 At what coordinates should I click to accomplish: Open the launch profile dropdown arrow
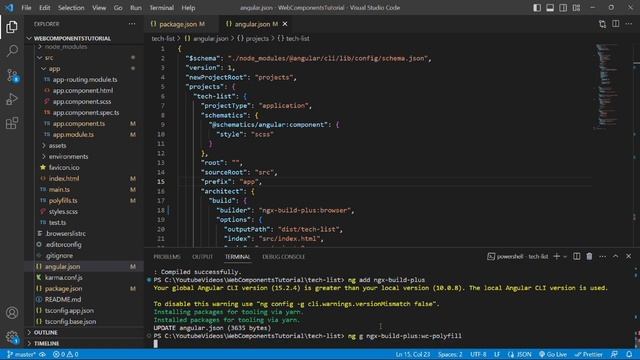click(x=565, y=257)
